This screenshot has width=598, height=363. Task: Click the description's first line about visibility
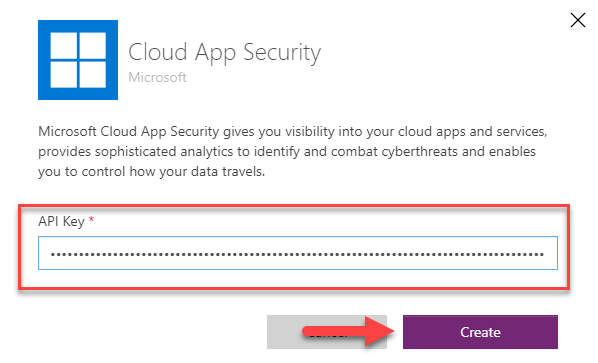tap(293, 132)
